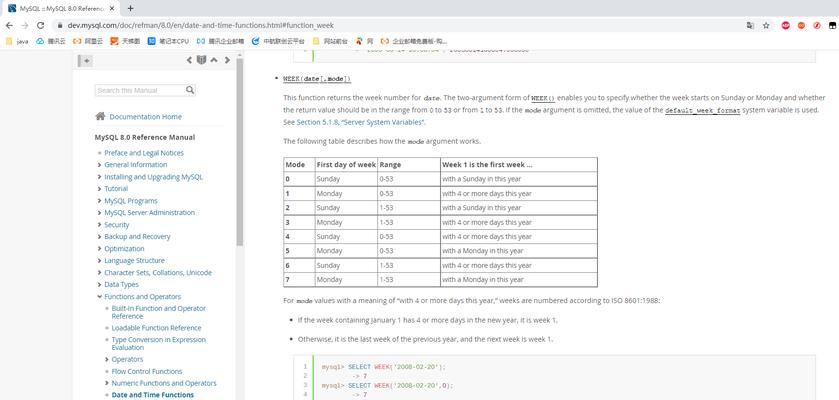Viewport: 839px width, 400px height.
Task: Open the Data Types section
Action: tap(121, 284)
